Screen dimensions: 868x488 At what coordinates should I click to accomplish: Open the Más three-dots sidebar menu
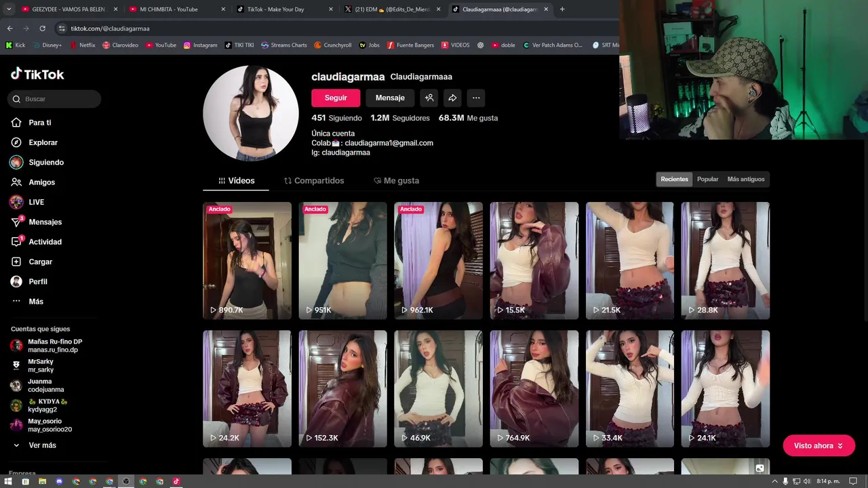pos(27,302)
